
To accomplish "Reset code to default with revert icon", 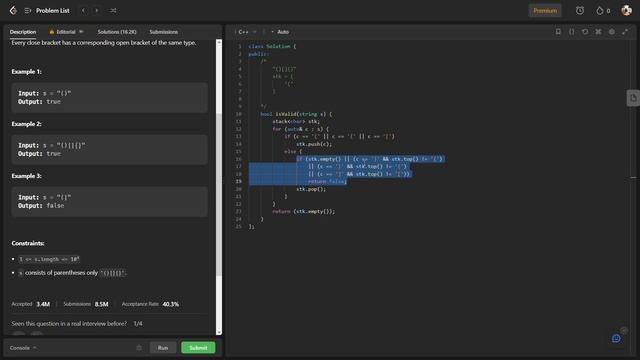I will point(585,31).
